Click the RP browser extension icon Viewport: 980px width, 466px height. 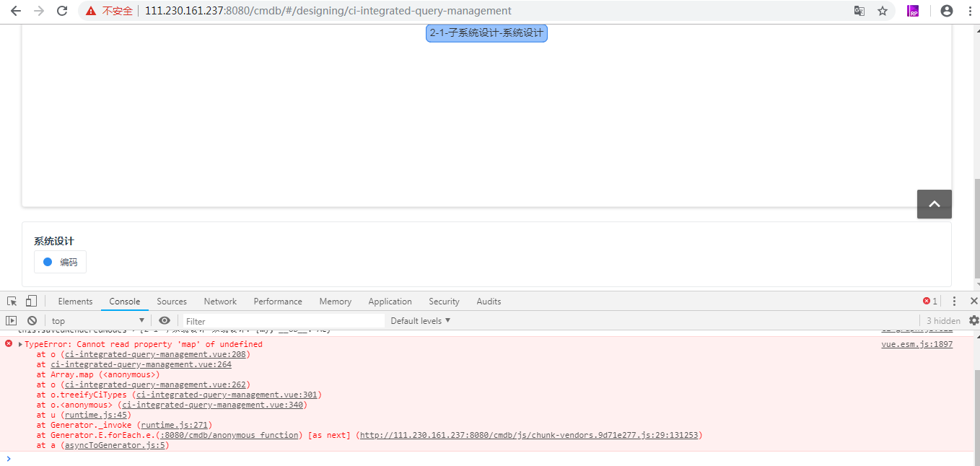tap(912, 11)
